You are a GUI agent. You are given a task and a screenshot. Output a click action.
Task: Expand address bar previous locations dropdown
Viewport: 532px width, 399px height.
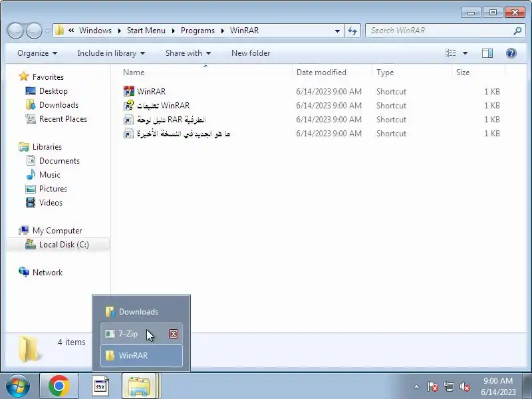[x=337, y=31]
